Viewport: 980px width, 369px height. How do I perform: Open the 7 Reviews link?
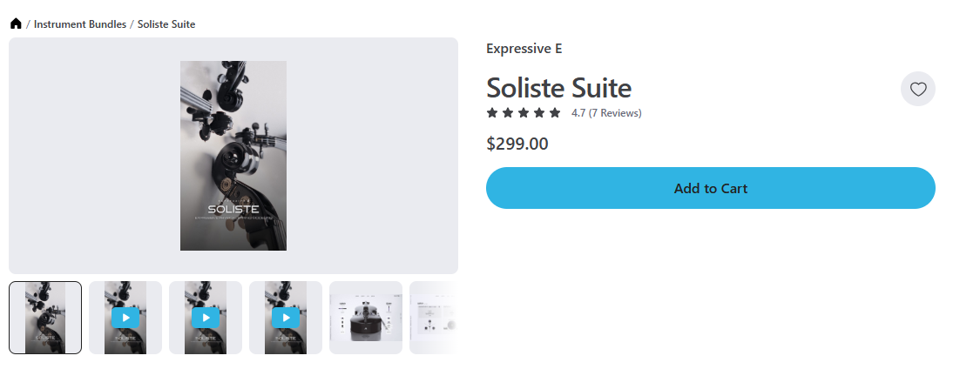tap(615, 113)
